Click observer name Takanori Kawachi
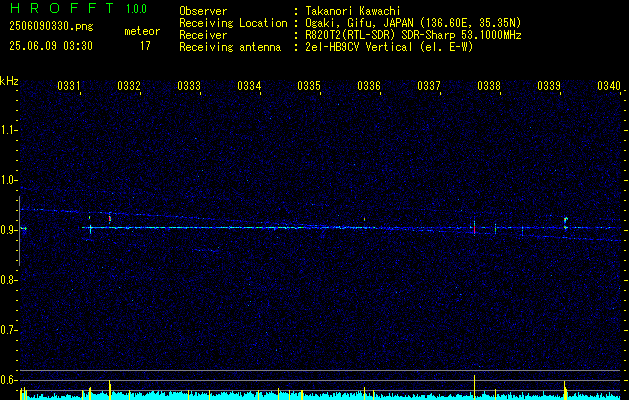This screenshot has height=400, width=629. (x=351, y=11)
